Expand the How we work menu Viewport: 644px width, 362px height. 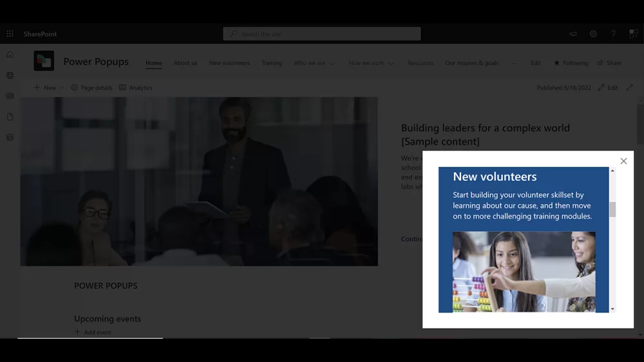(x=372, y=63)
